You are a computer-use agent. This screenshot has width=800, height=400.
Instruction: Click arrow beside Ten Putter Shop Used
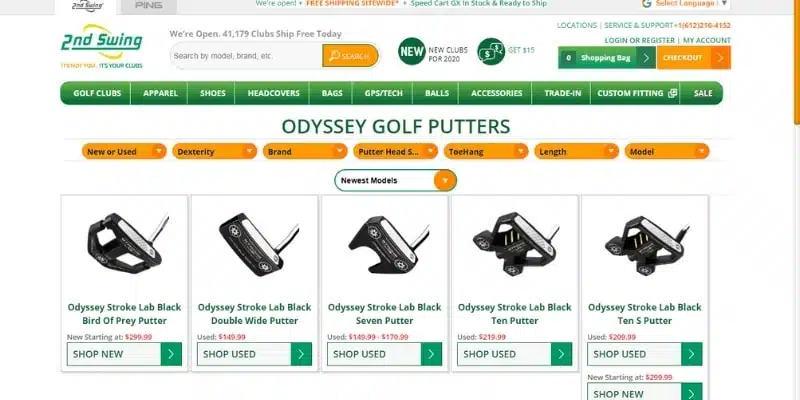point(561,354)
